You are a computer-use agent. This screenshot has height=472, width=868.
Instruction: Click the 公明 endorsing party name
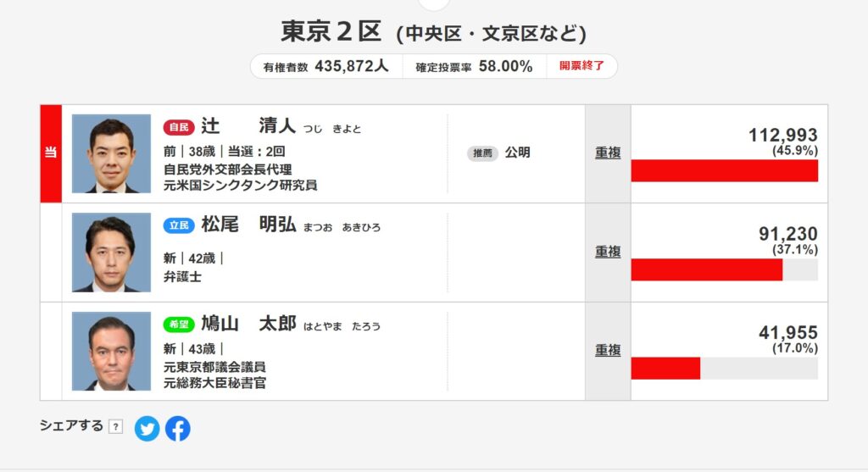(x=517, y=153)
